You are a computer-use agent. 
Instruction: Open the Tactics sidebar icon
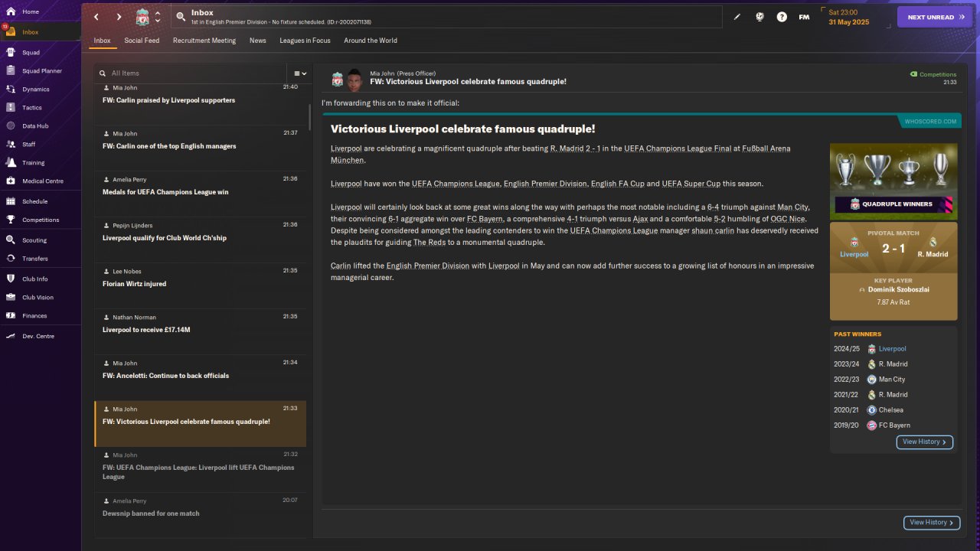click(11, 108)
